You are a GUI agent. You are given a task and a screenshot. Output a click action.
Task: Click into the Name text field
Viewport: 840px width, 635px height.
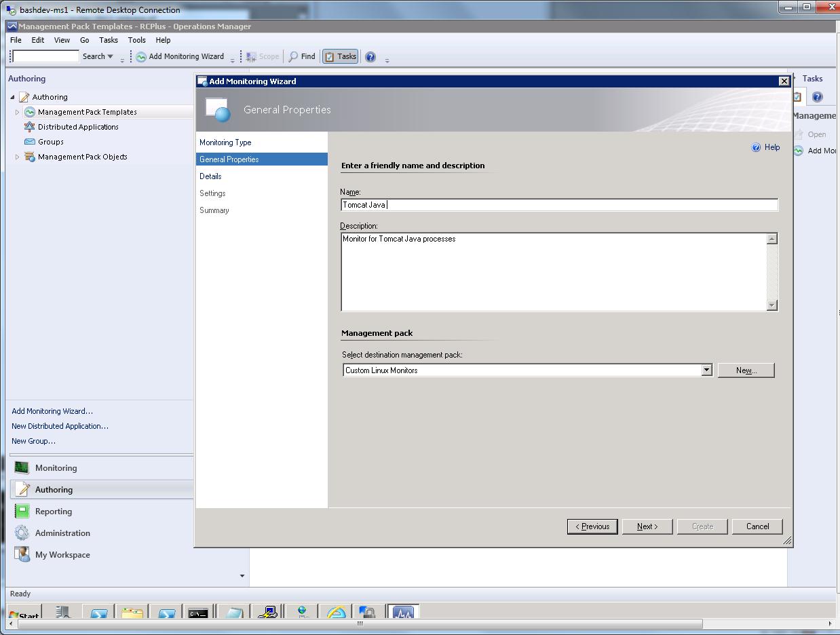(558, 205)
